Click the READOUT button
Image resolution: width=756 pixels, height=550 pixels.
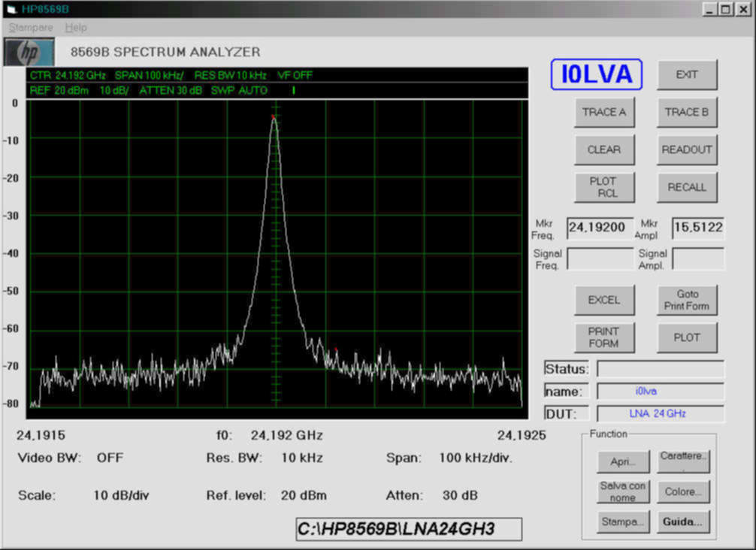click(x=687, y=150)
